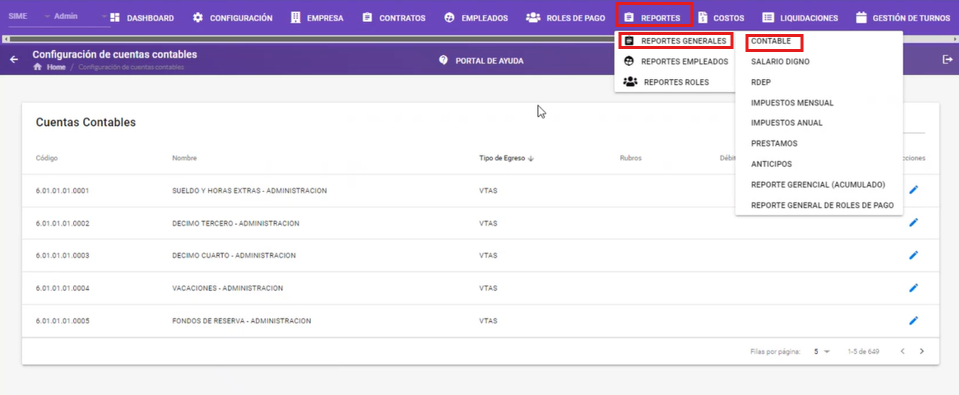Click the help question mark icon
Image resolution: width=959 pixels, height=395 pixels.
pyautogui.click(x=444, y=61)
